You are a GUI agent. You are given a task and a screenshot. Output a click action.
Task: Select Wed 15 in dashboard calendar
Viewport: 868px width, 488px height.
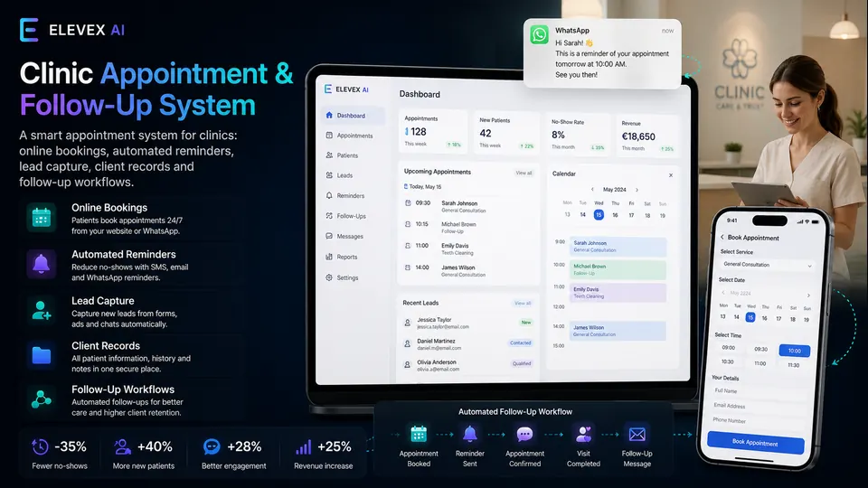pyautogui.click(x=599, y=215)
